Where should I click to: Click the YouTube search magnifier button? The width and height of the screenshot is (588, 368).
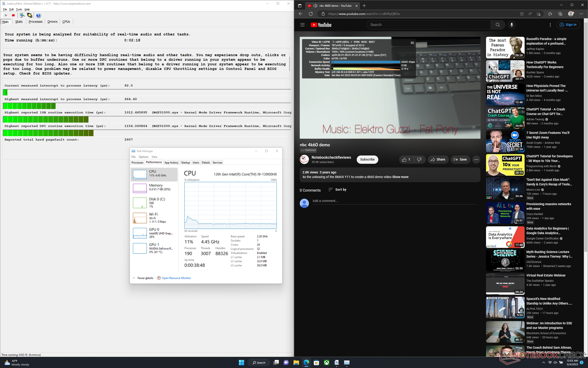[498, 25]
